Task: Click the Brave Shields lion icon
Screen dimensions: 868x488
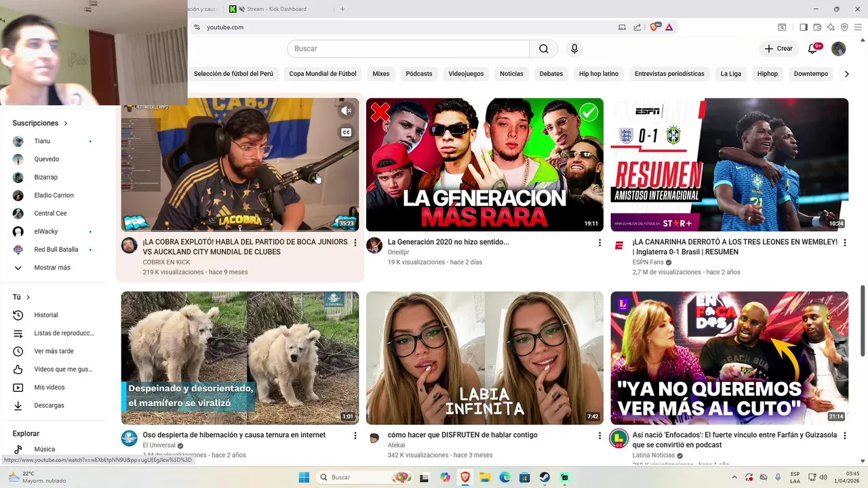Action: coord(654,27)
